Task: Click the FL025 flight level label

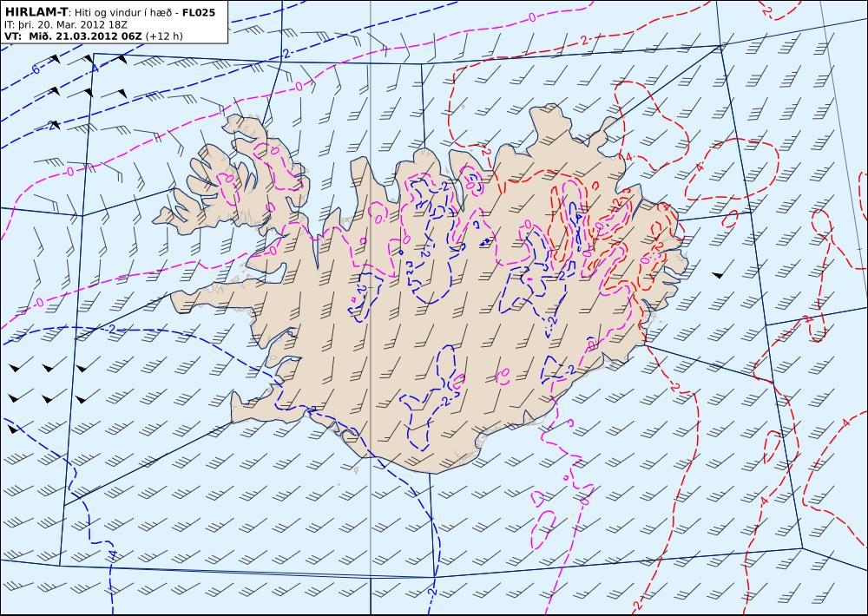Action: pyautogui.click(x=199, y=11)
